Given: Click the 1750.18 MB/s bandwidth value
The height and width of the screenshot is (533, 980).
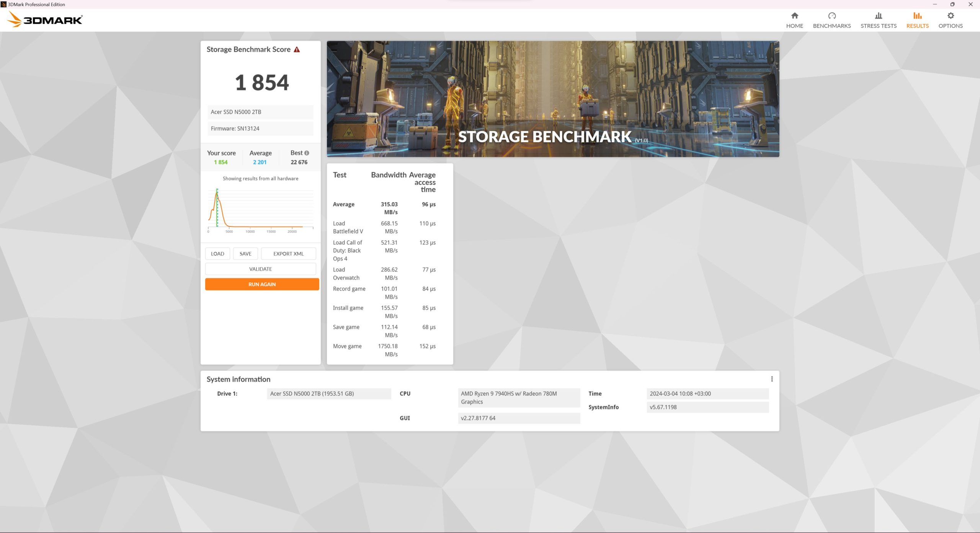Looking at the screenshot, I should (x=388, y=350).
